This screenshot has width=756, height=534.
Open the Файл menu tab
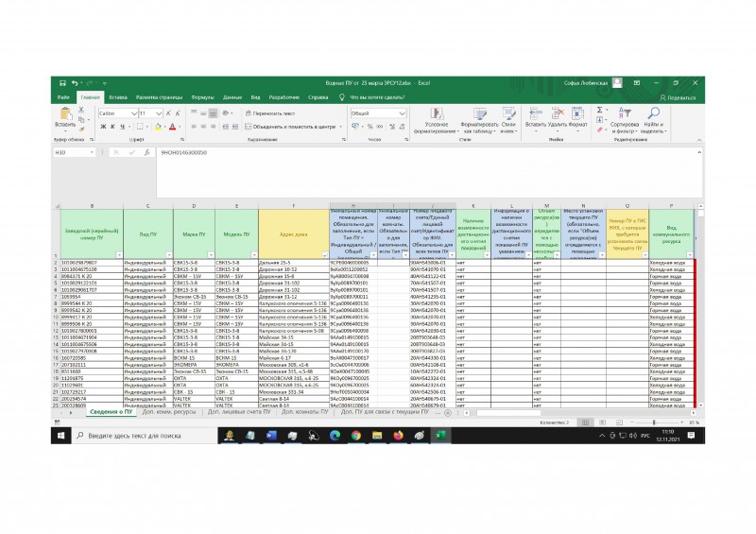[63, 97]
